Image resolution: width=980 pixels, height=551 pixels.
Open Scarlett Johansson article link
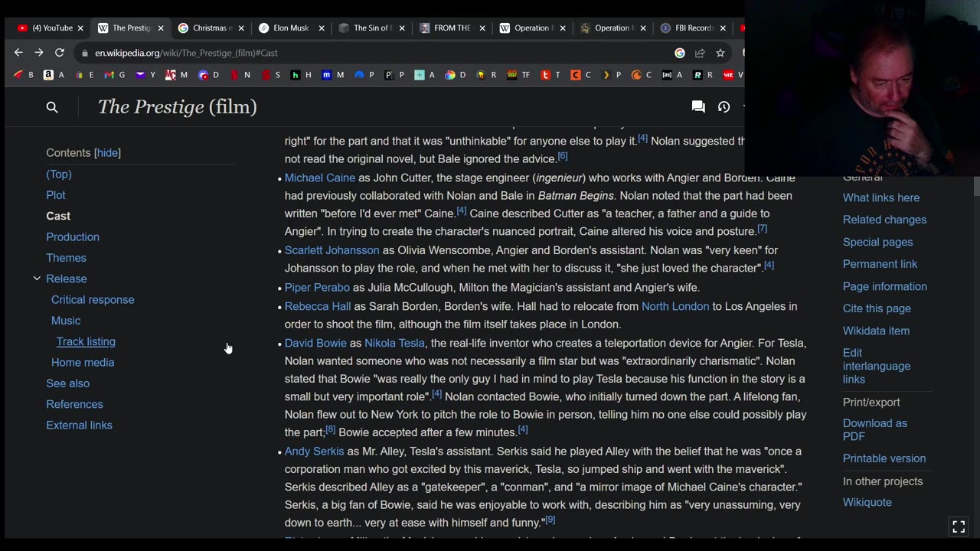(x=332, y=250)
